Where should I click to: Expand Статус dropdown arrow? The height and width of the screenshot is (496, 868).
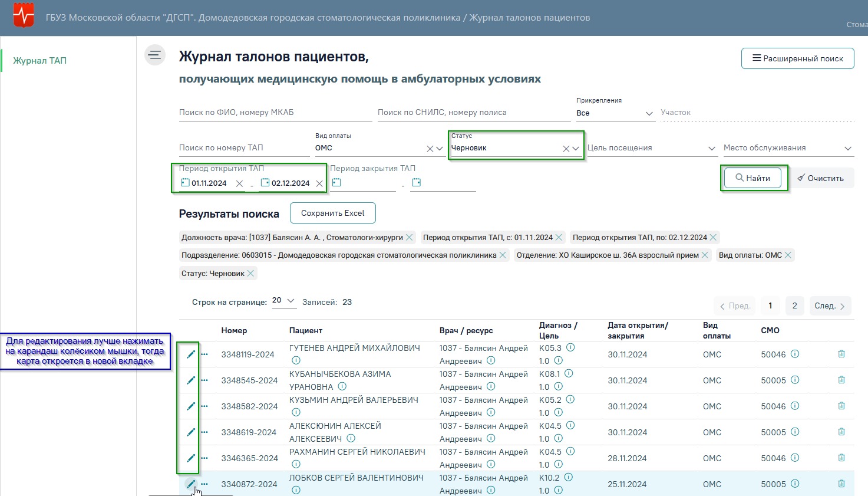click(576, 149)
